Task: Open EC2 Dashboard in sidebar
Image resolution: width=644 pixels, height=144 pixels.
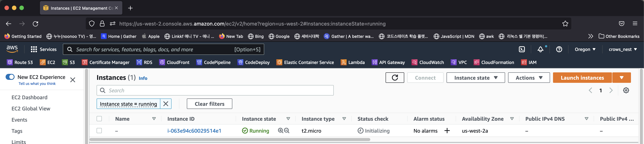Action: pos(29,97)
